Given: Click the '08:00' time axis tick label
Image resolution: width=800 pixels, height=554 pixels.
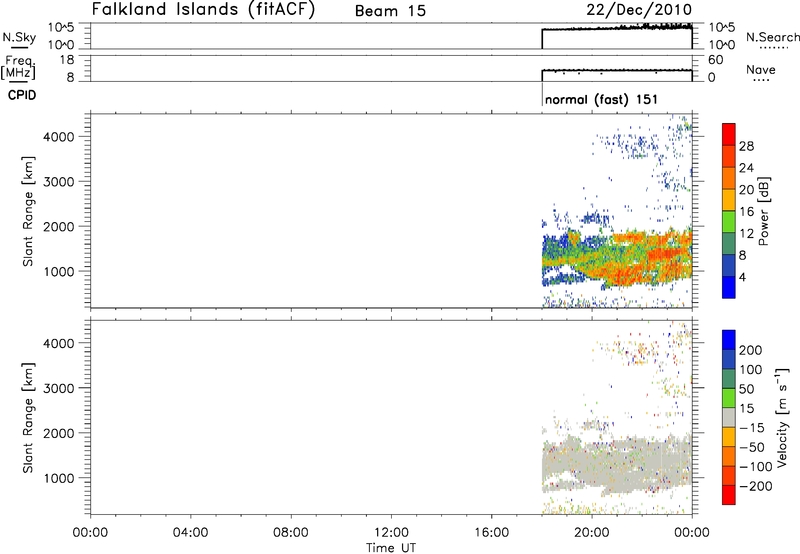Looking at the screenshot, I should pyautogui.click(x=291, y=533).
